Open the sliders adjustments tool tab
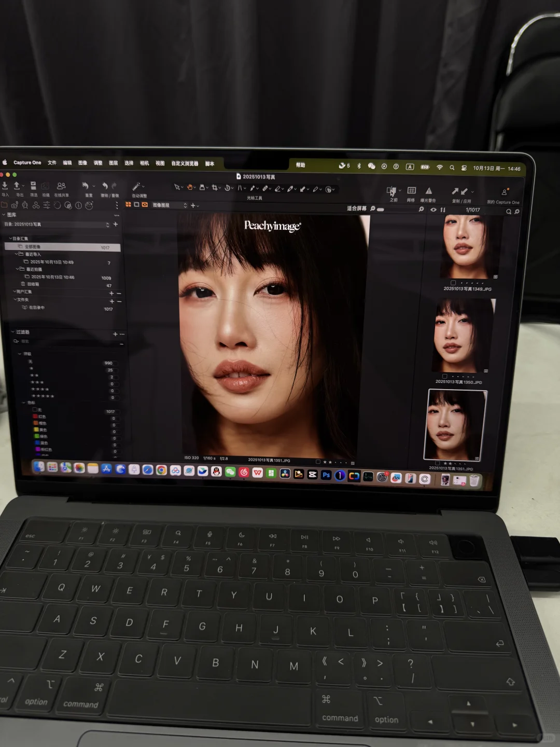The width and height of the screenshot is (560, 747). (x=47, y=205)
